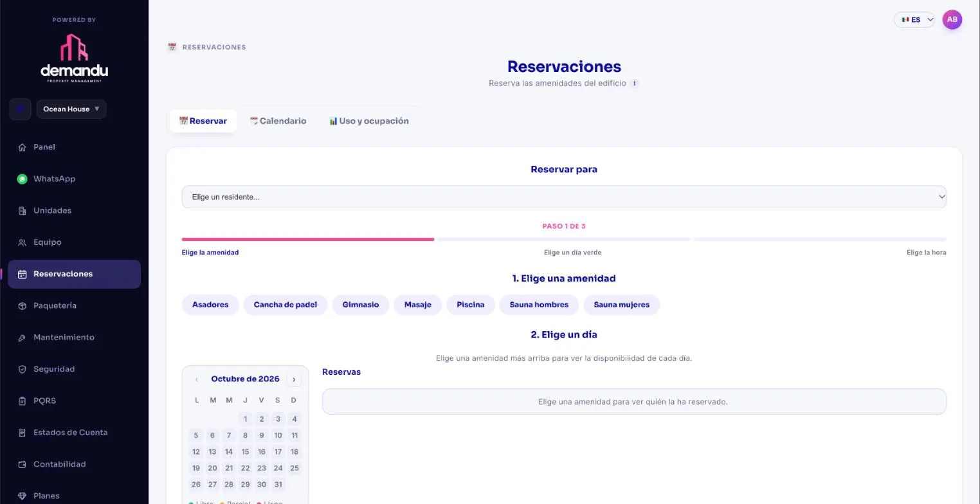Go to next month in calendar
The image size is (980, 504).
click(x=294, y=379)
